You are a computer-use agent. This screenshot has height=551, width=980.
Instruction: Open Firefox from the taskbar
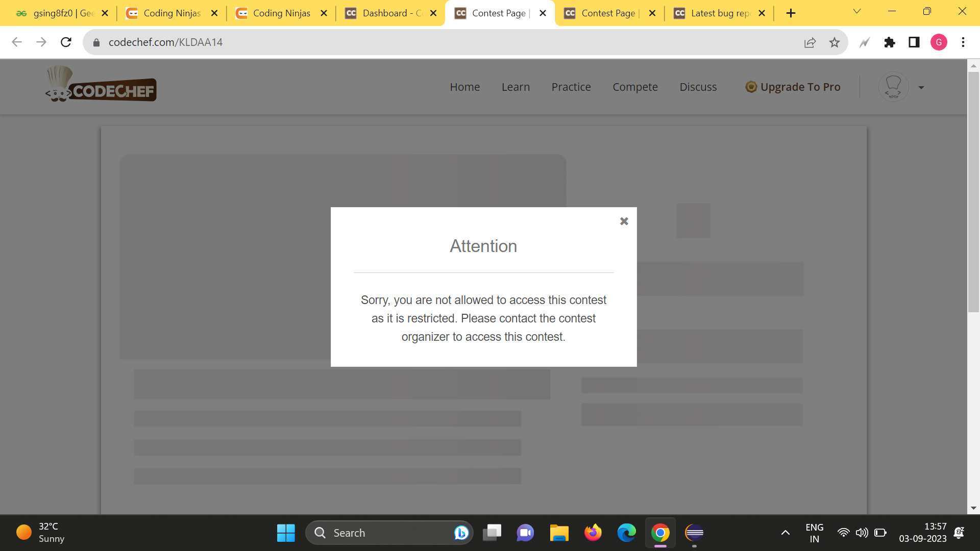point(593,533)
